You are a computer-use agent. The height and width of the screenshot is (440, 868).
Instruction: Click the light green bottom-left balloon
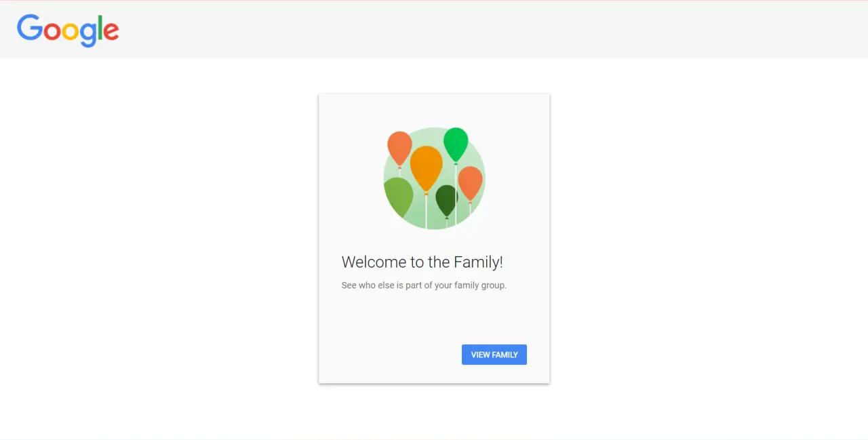tap(399, 197)
